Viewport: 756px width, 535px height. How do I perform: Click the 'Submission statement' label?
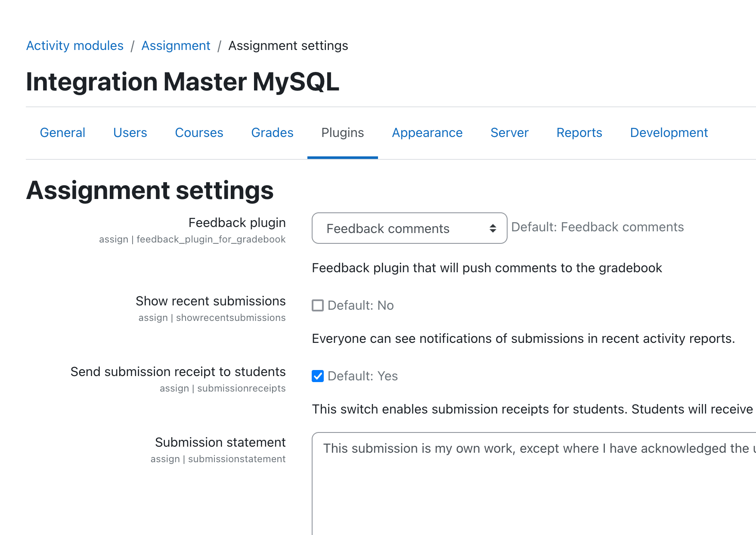coord(220,442)
